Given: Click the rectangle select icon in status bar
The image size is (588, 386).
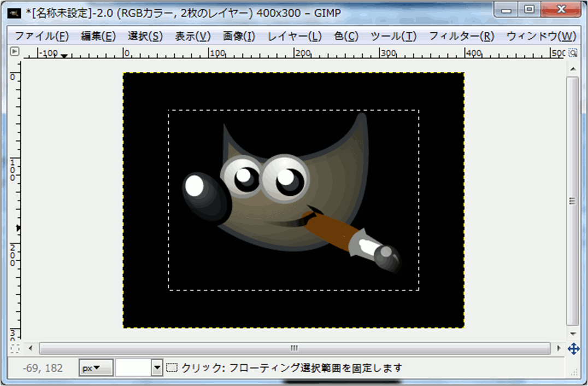Looking at the screenshot, I should (x=172, y=367).
